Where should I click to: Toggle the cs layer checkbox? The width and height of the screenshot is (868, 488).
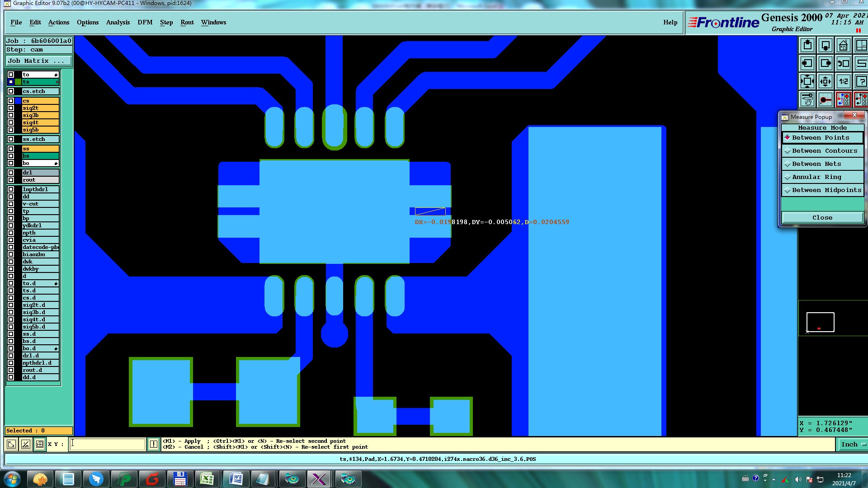(x=11, y=101)
